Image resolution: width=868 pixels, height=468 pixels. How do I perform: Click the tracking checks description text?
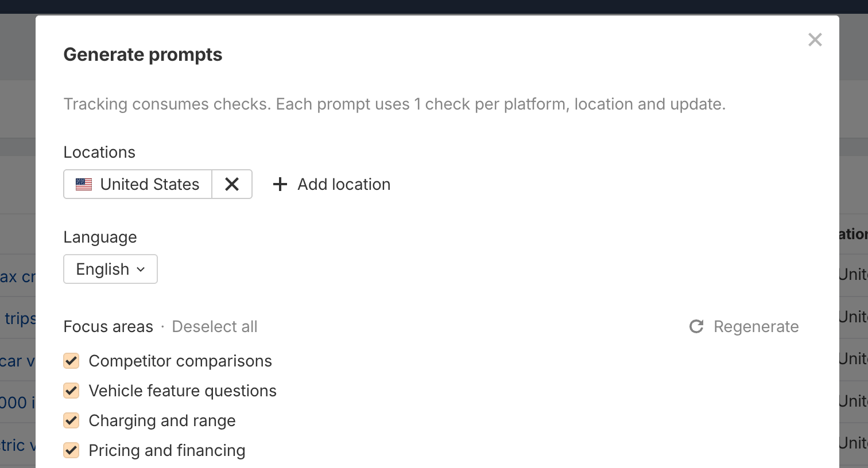(x=394, y=104)
